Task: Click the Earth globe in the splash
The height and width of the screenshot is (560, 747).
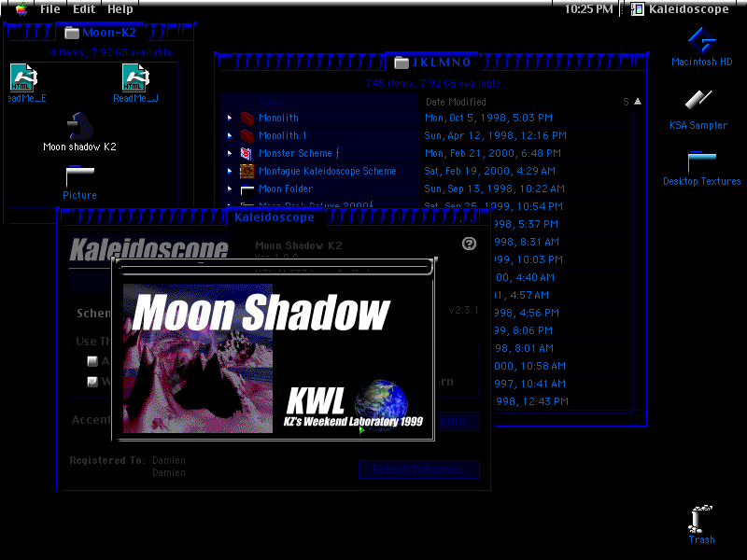Action: pos(381,404)
